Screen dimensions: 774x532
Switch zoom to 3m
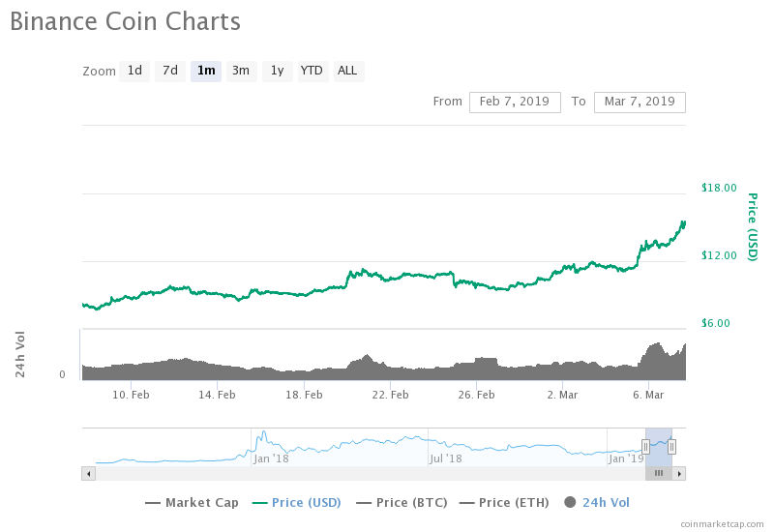(241, 71)
